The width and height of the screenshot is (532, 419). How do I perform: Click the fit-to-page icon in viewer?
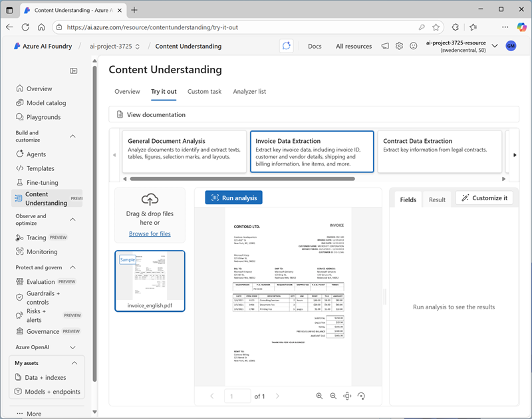(x=347, y=396)
